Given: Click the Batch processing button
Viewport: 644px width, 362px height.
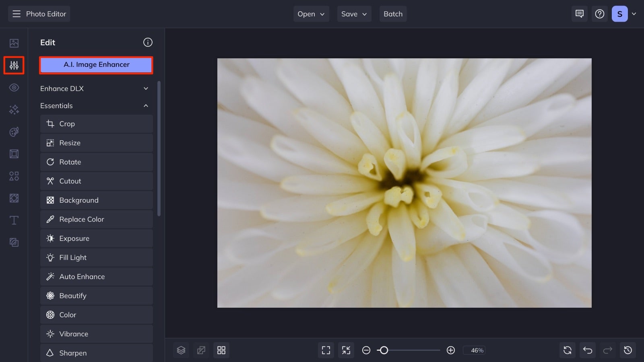Looking at the screenshot, I should pyautogui.click(x=393, y=14).
